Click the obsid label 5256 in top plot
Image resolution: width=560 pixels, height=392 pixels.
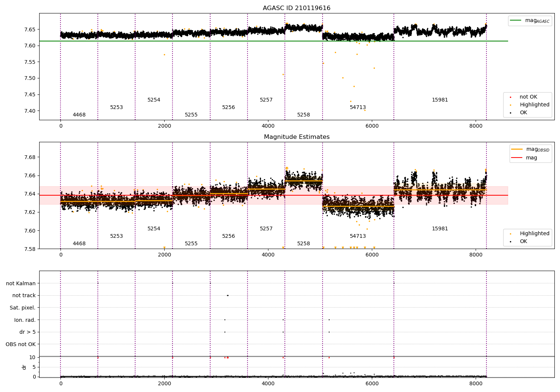pyautogui.click(x=228, y=107)
